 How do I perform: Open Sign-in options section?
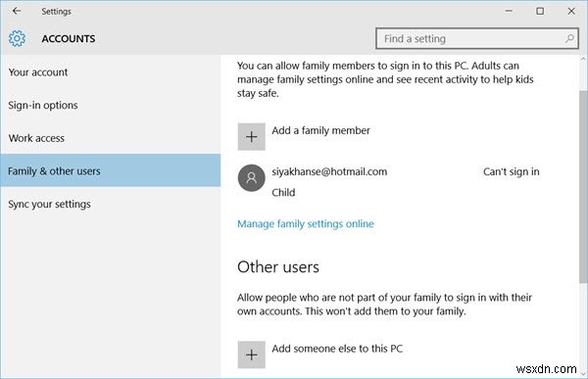click(110, 105)
